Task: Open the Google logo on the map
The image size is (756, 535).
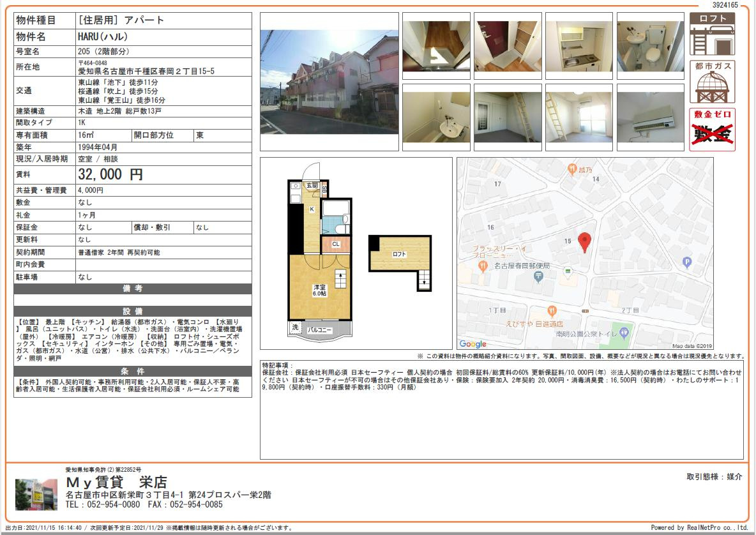Action: point(472,343)
